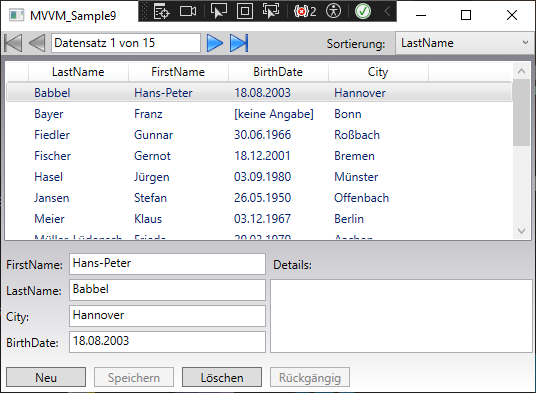Go to previous record arrow
The height and width of the screenshot is (393, 536).
pos(37,43)
